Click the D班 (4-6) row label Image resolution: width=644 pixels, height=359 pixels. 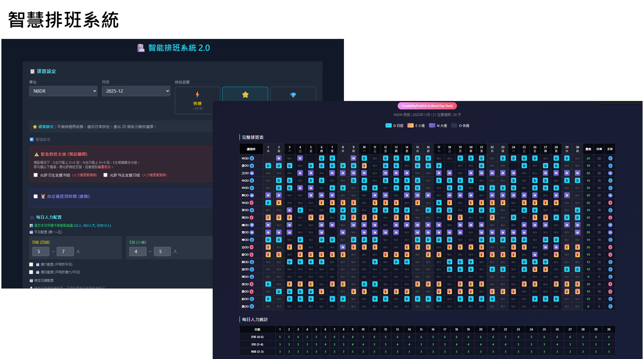257,337
